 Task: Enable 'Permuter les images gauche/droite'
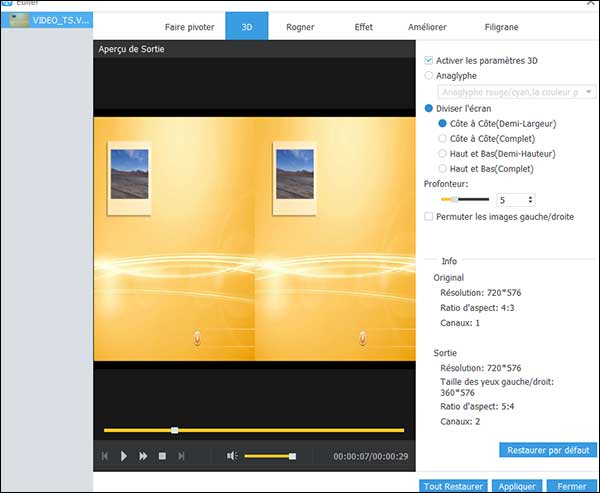pyautogui.click(x=429, y=216)
